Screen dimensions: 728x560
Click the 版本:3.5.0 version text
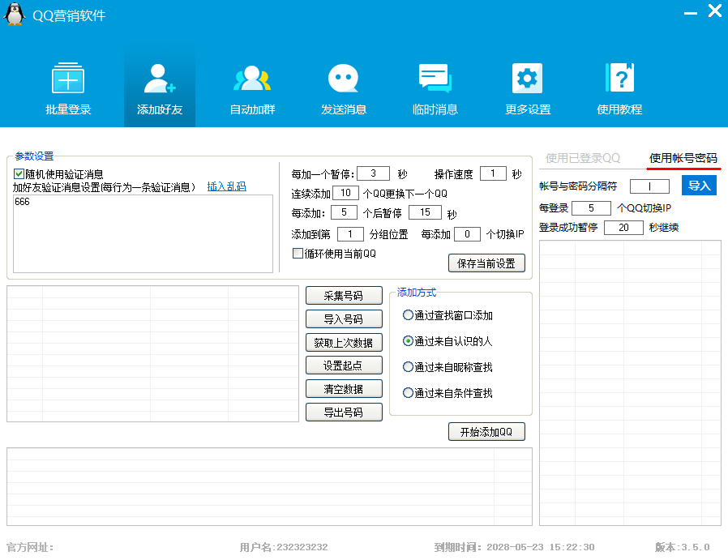682,548
